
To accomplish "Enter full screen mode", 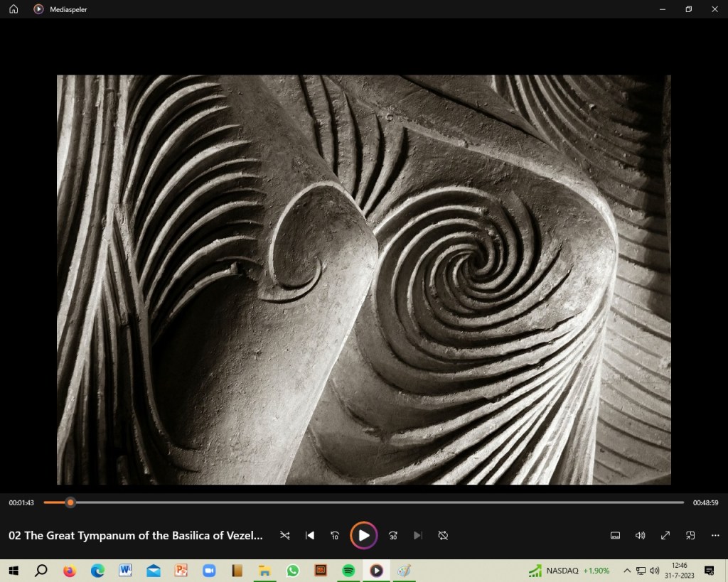I will tap(665, 535).
